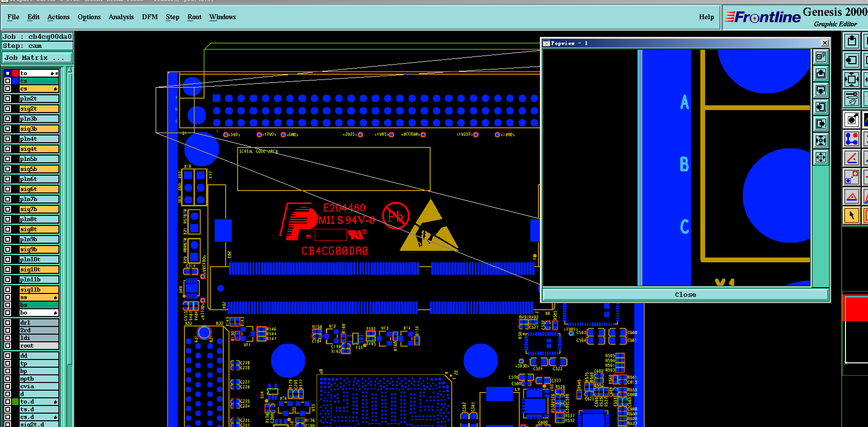The width and height of the screenshot is (868, 427).
Task: Toggle display checkbox for layer pln2t
Action: tap(8, 99)
